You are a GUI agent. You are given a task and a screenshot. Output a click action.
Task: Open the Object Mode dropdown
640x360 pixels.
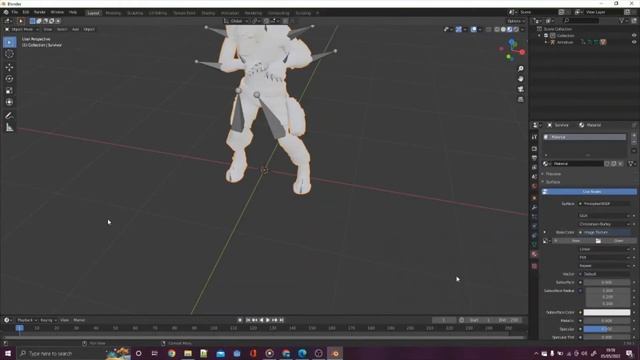[22, 29]
